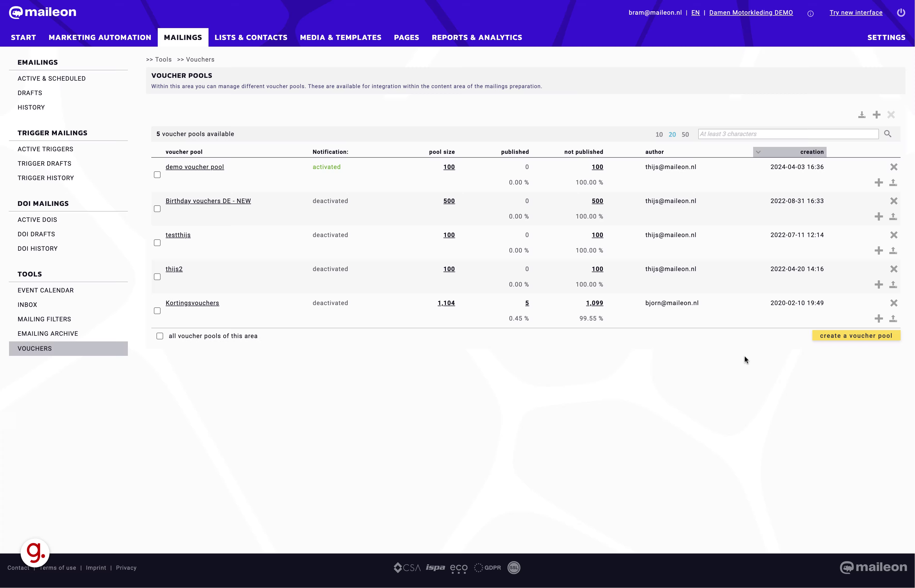This screenshot has height=588, width=915.
Task: Open TRIGGER DRAFTS in sidebar
Action: coord(44,163)
